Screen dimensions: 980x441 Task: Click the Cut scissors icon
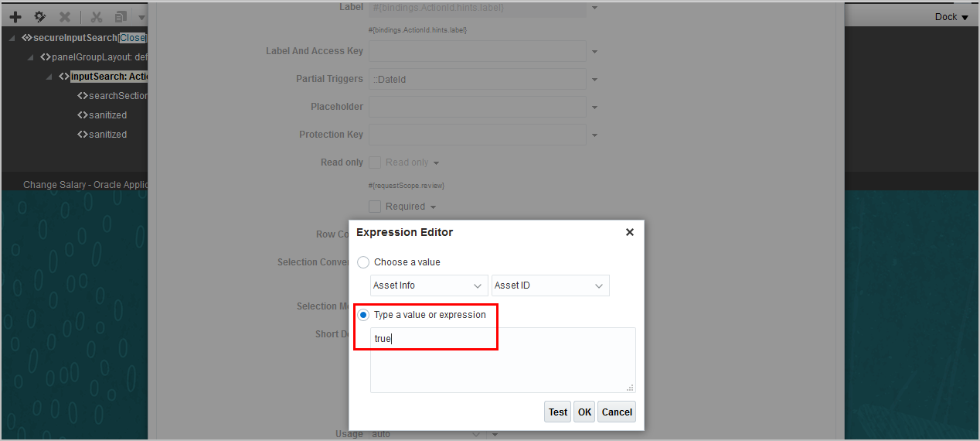pyautogui.click(x=97, y=16)
